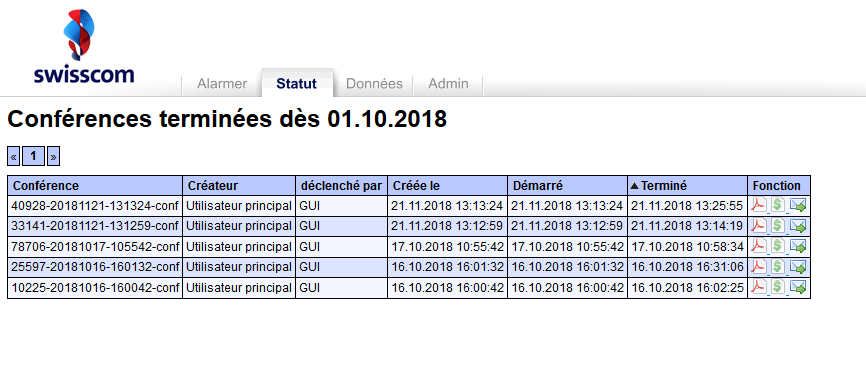Open cost icon for conference 33141-20181121-131259-conf

point(778,226)
